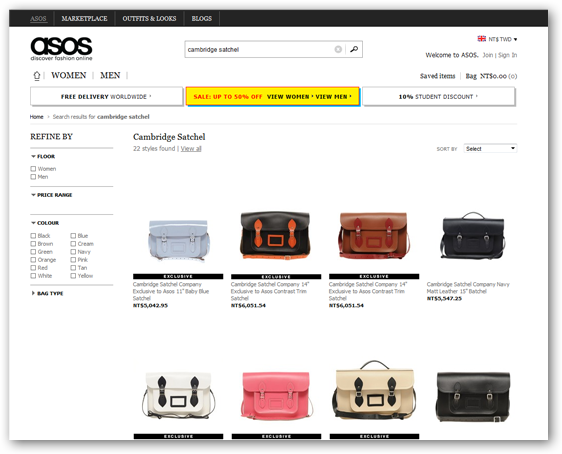This screenshot has height=454, width=562.
Task: Clear the search field with the X icon
Action: 338,49
